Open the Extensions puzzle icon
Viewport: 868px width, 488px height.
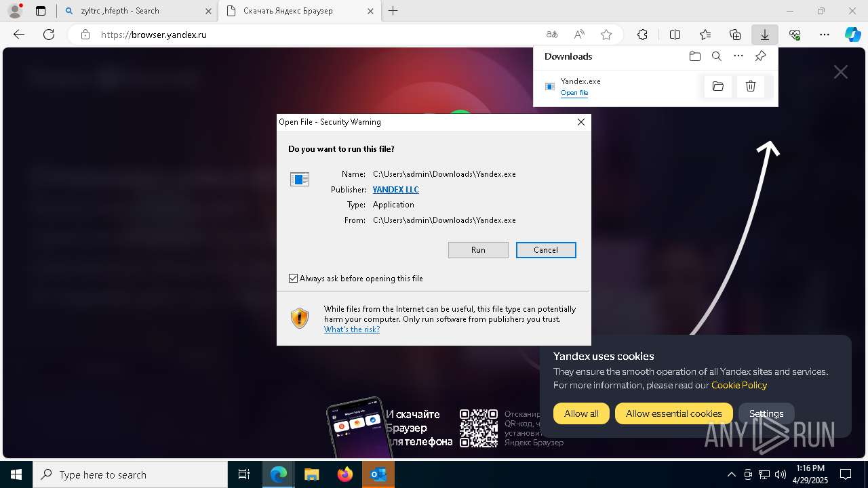tap(642, 35)
